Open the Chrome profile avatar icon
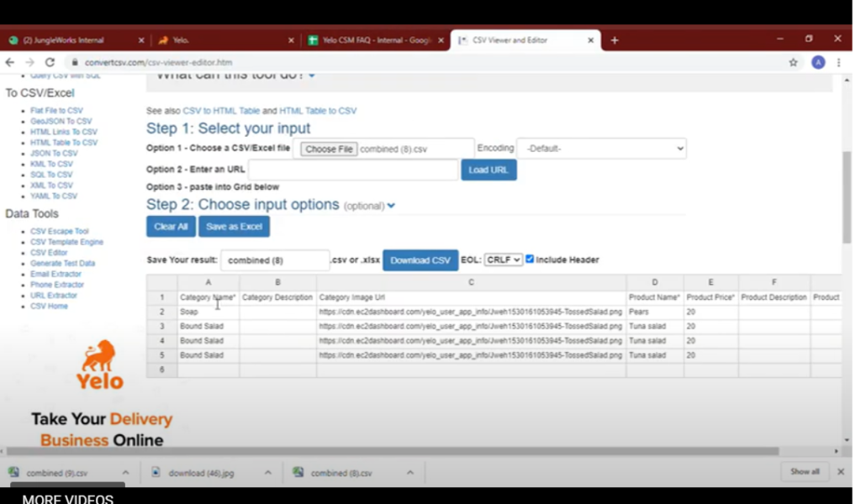 818,62
